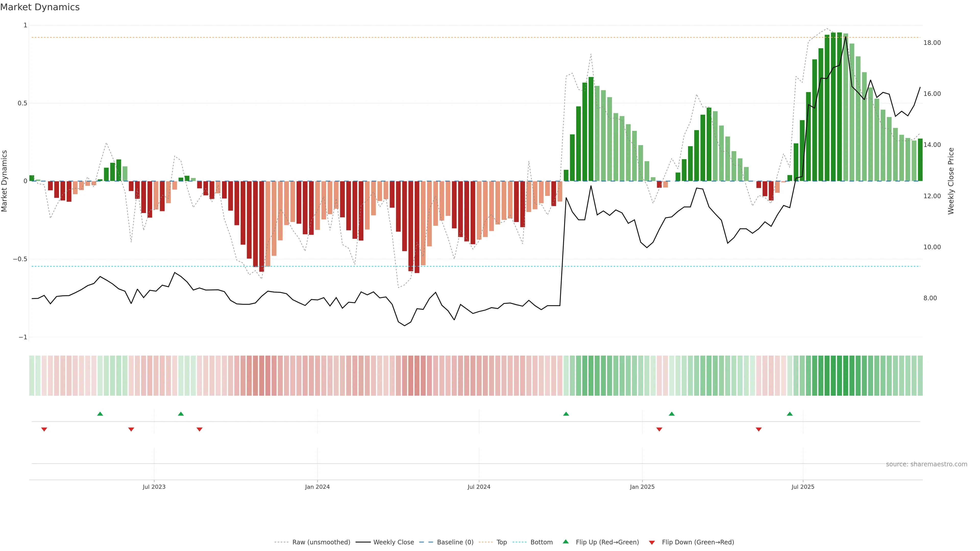Click the green flip-up marker in late 2024
Screen dimensions: 980x551
[566, 414]
